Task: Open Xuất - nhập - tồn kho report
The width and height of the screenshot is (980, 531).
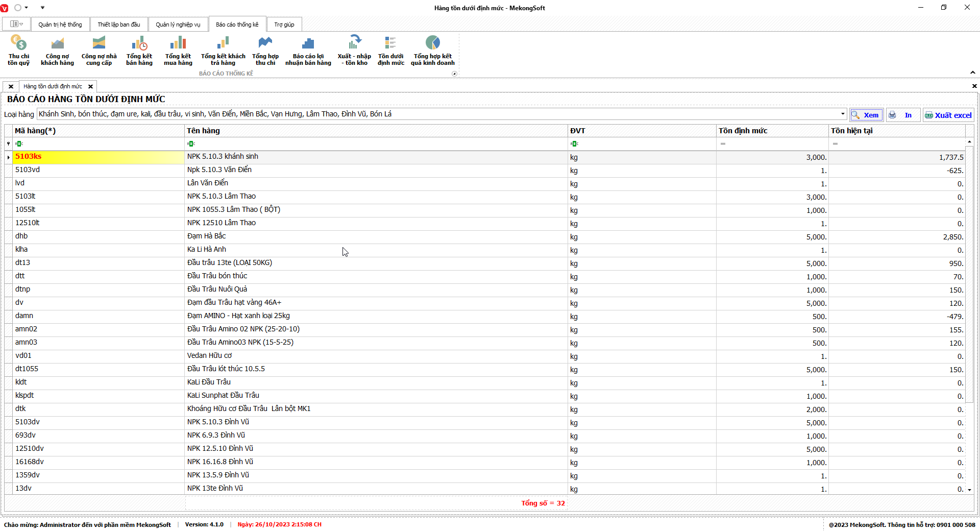Action: [x=354, y=50]
